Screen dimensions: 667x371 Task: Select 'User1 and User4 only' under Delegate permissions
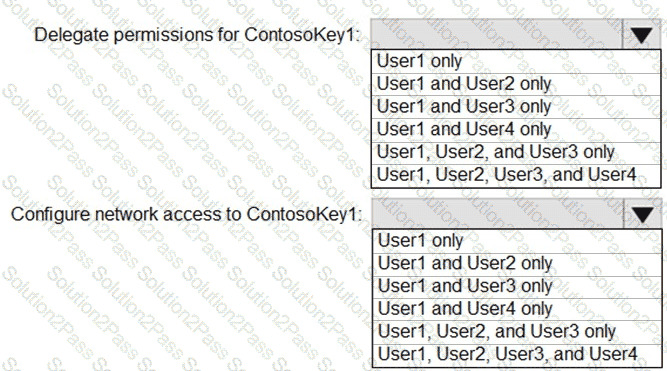coord(516,130)
